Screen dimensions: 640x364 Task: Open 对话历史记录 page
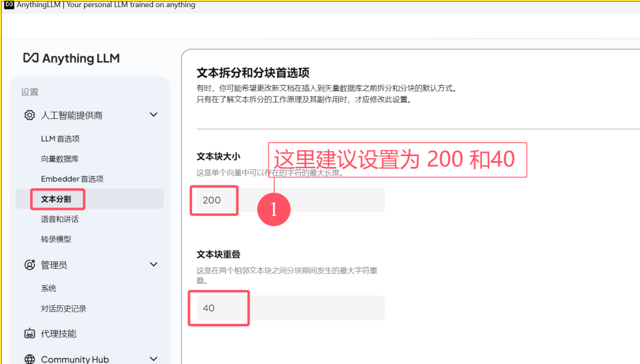pos(63,308)
